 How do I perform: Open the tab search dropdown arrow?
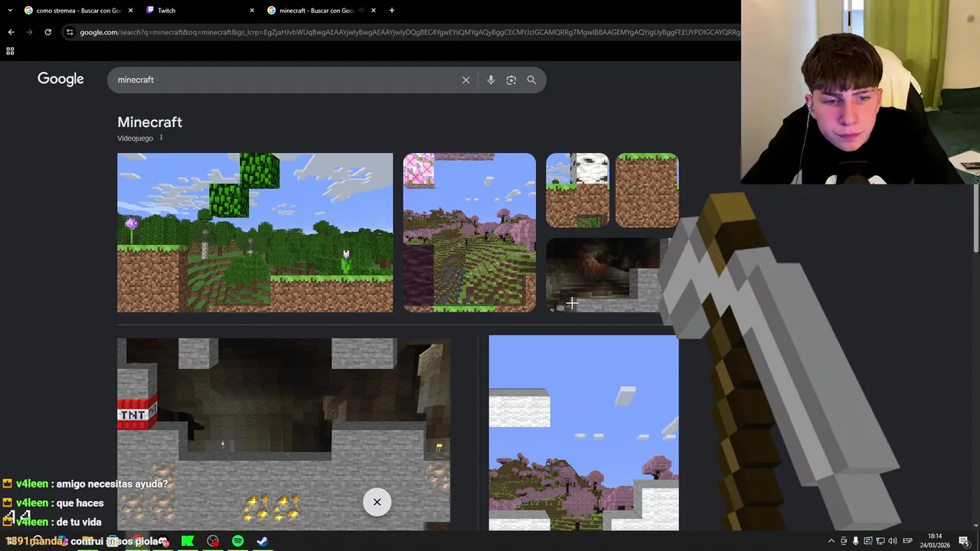9,10
